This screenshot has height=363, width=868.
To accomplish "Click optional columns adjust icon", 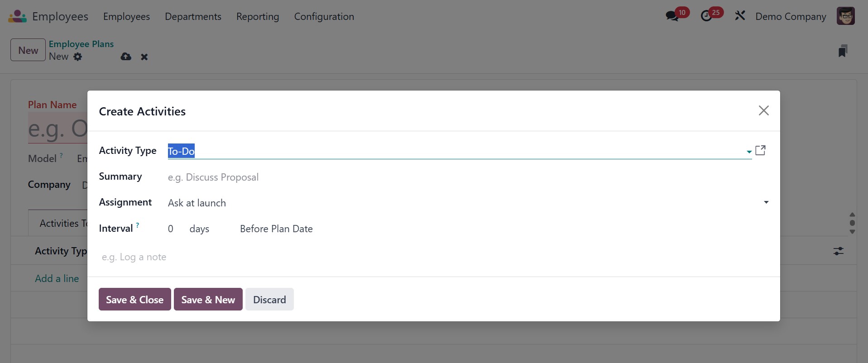I will 838,251.
